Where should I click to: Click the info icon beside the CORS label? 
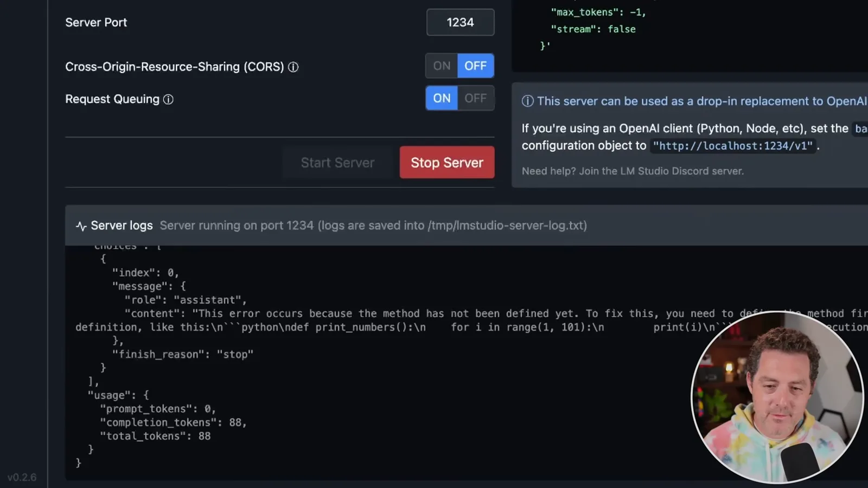(293, 67)
